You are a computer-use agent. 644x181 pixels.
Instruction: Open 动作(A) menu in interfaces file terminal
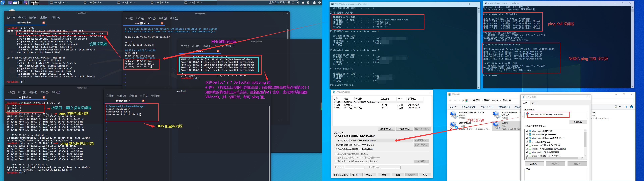click(x=140, y=18)
